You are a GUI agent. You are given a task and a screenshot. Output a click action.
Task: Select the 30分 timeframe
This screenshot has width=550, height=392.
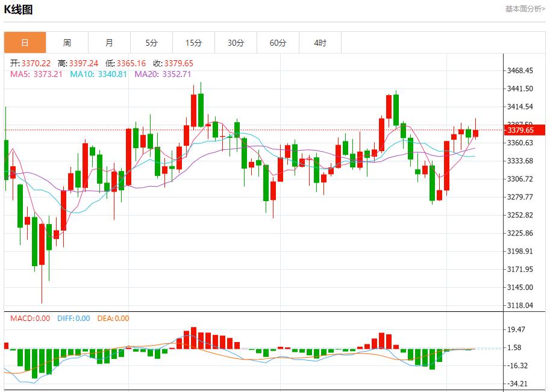coord(236,43)
